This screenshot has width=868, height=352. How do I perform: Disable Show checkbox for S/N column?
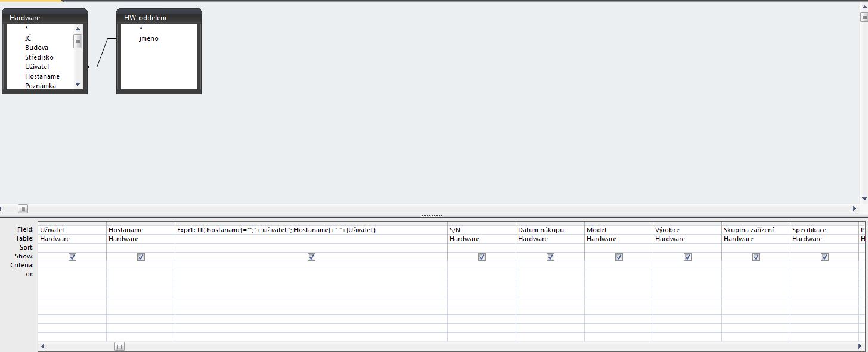[x=482, y=257]
